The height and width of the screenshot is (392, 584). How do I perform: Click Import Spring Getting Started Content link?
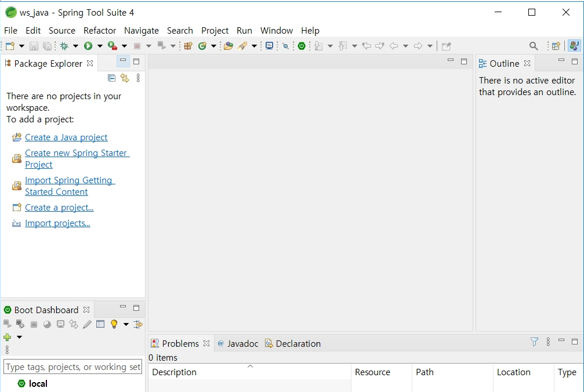coord(70,186)
